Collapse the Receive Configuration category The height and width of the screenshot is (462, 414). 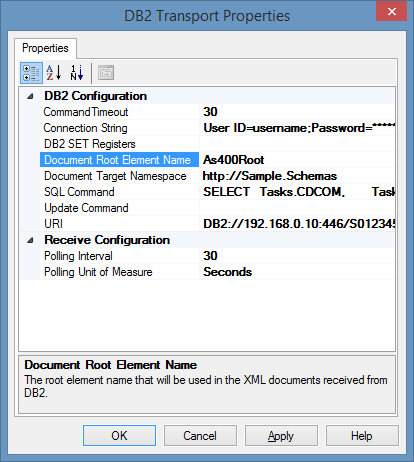30,240
